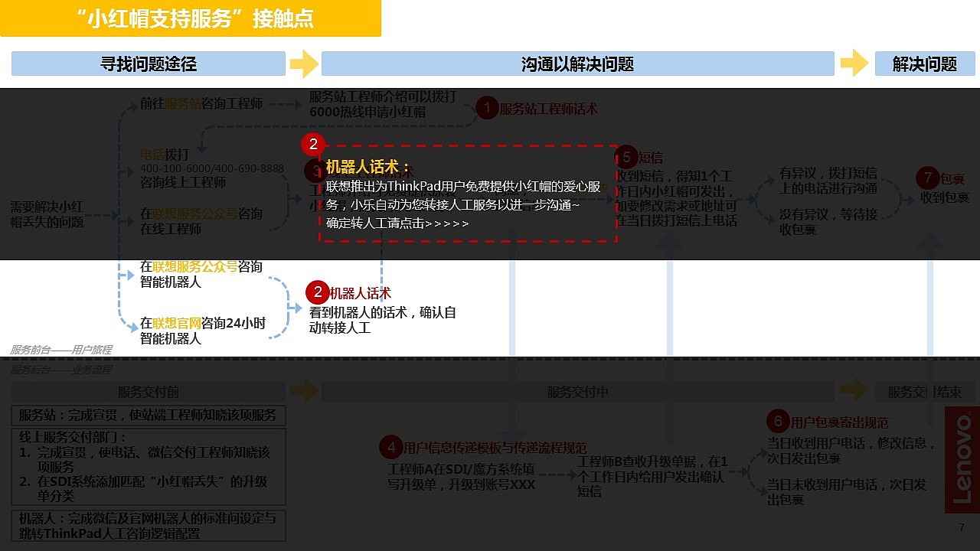Click the 服务交付前 phase header

(x=149, y=392)
